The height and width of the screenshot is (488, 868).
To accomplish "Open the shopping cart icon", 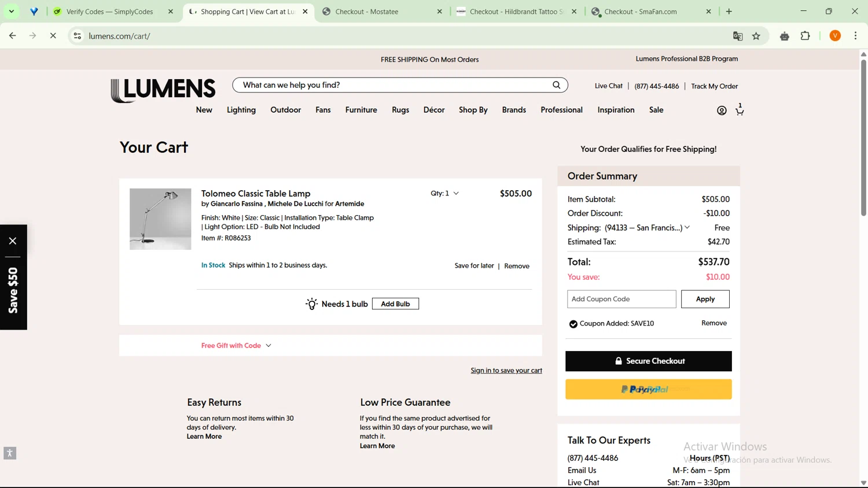I will point(740,110).
